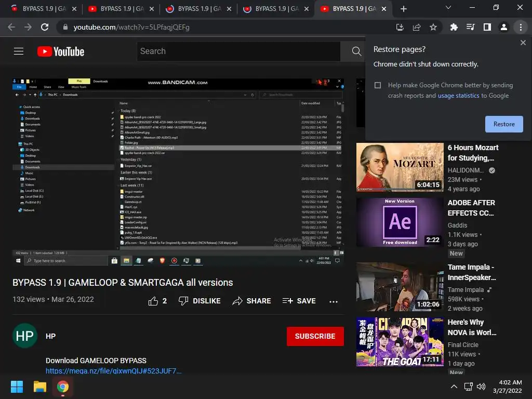Open the more actions ellipsis under video
The width and height of the screenshot is (532, 399).
click(x=334, y=301)
